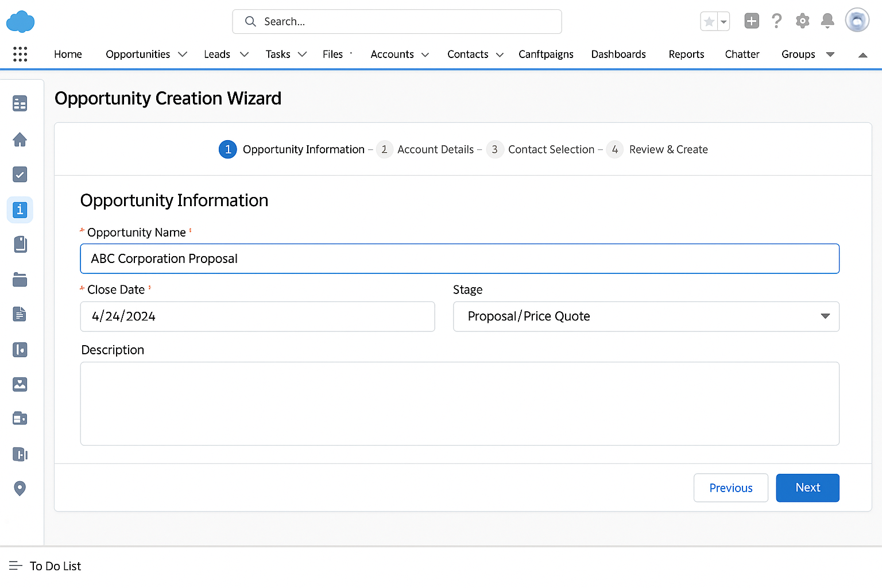Click inside the Description text area
This screenshot has width=882, height=588.
459,403
